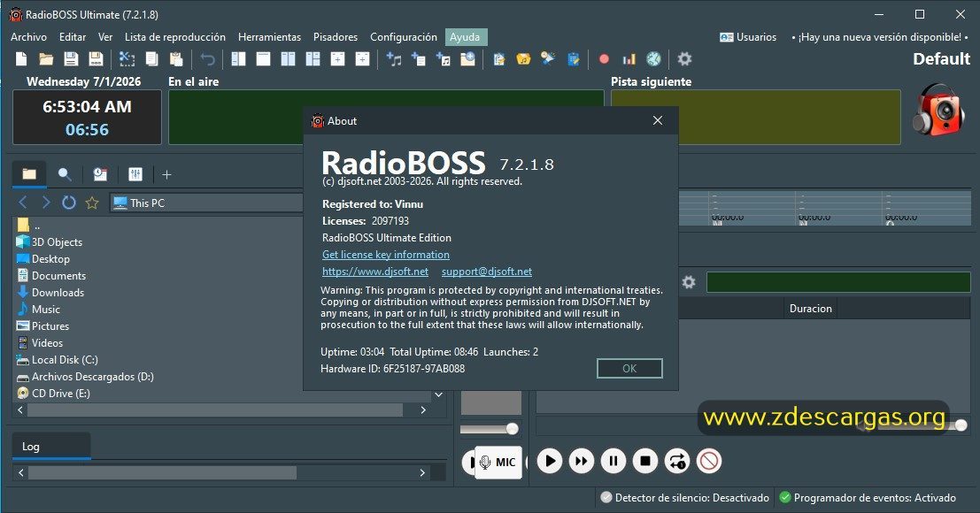Click the support@djsoft.net email link
Viewport: 980px width, 513px height.
pyautogui.click(x=487, y=272)
